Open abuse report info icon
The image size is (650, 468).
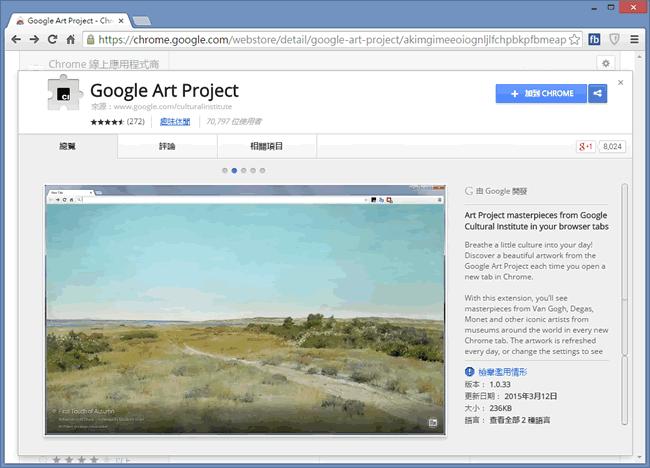coord(469,372)
